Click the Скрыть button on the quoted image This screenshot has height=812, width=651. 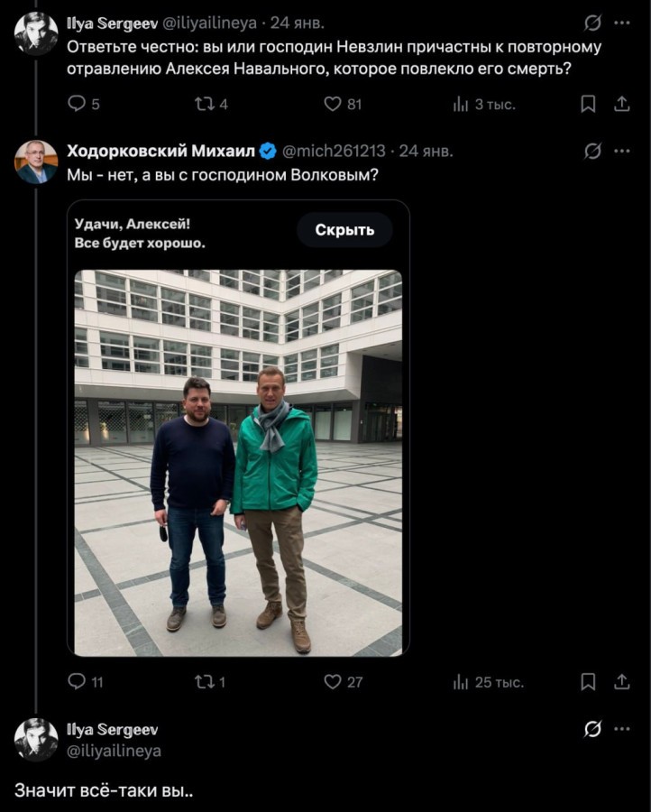(x=344, y=230)
